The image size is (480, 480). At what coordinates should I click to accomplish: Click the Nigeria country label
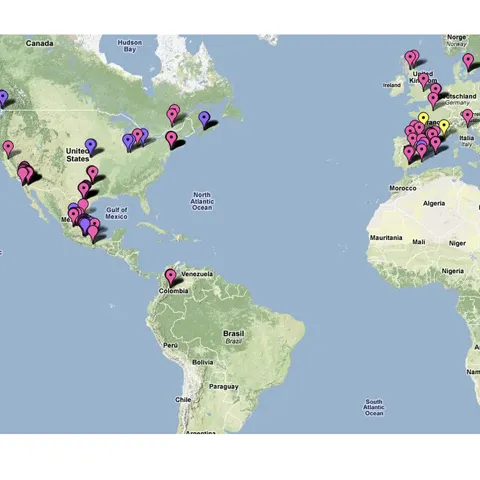[453, 271]
